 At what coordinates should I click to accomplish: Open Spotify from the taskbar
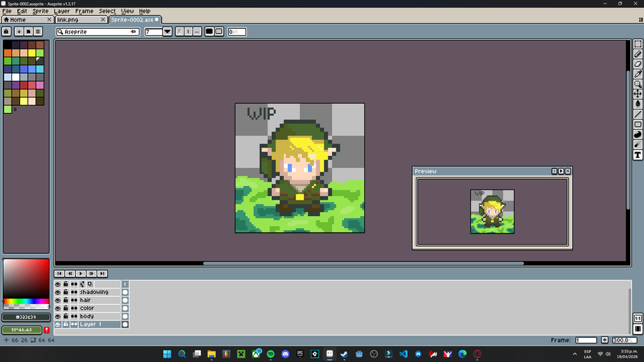270,354
